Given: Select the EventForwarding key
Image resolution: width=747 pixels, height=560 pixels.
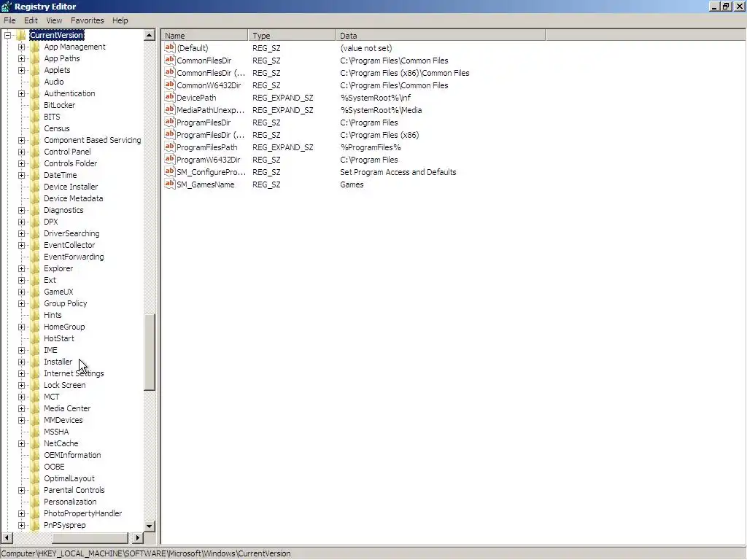Looking at the screenshot, I should pyautogui.click(x=74, y=257).
